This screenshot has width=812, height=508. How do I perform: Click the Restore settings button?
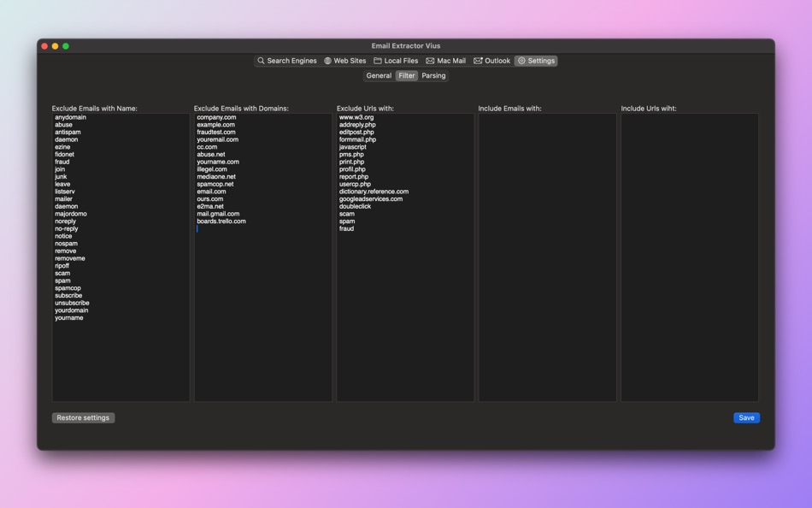83,417
